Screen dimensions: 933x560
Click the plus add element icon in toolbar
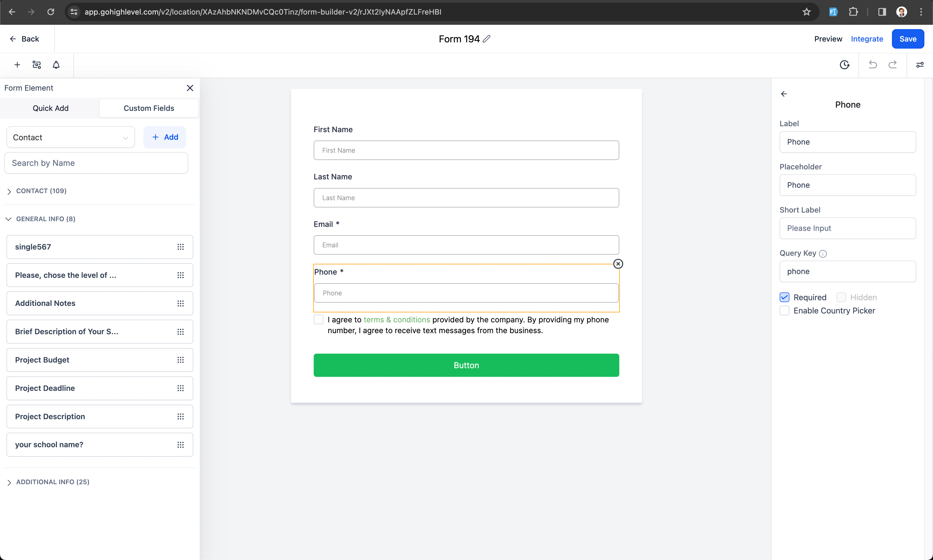coord(17,65)
